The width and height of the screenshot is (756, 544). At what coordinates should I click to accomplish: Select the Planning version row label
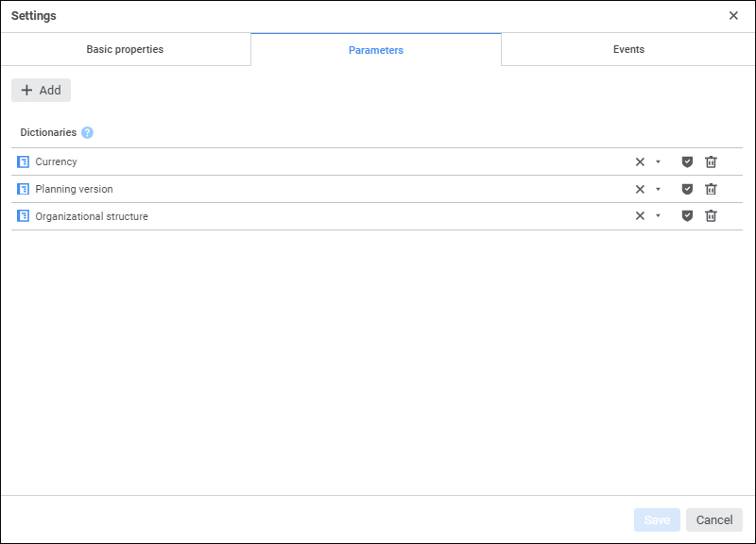point(74,189)
